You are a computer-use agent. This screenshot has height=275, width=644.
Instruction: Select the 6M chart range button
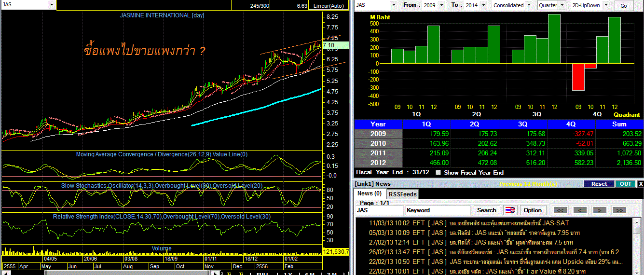click(310, 274)
